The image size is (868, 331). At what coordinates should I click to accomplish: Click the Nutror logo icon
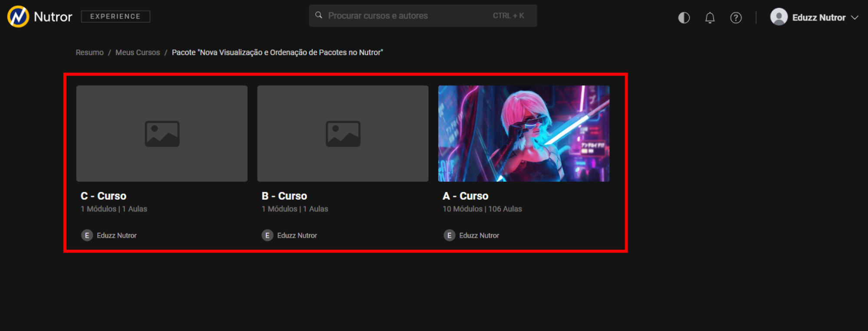point(18,16)
